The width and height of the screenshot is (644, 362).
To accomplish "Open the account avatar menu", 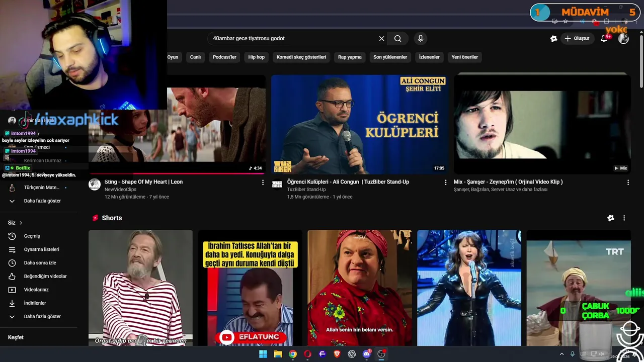I will [x=623, y=39].
